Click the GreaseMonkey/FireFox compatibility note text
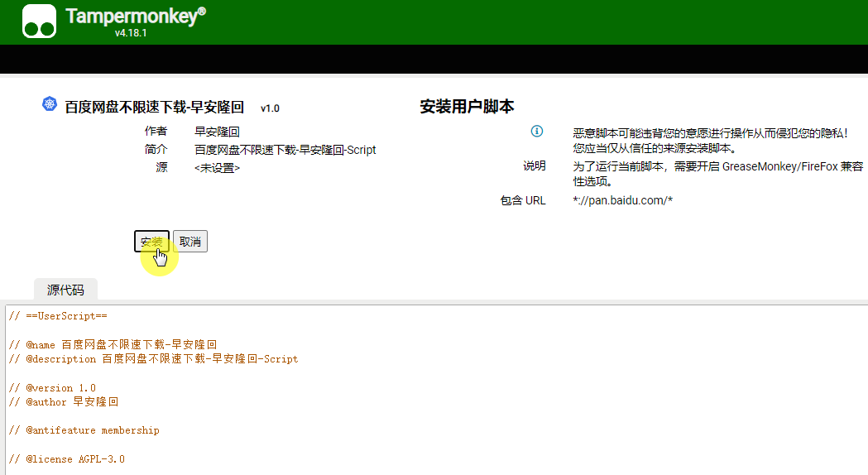 717,174
